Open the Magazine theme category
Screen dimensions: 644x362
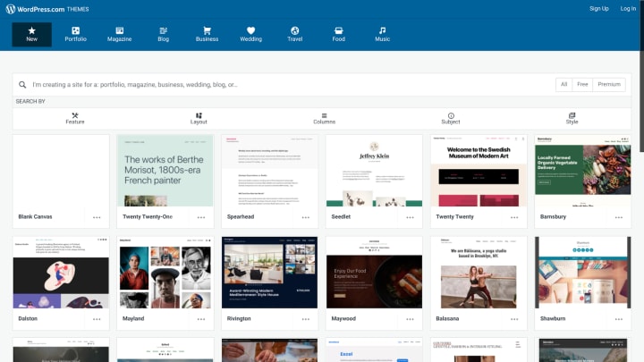click(120, 35)
